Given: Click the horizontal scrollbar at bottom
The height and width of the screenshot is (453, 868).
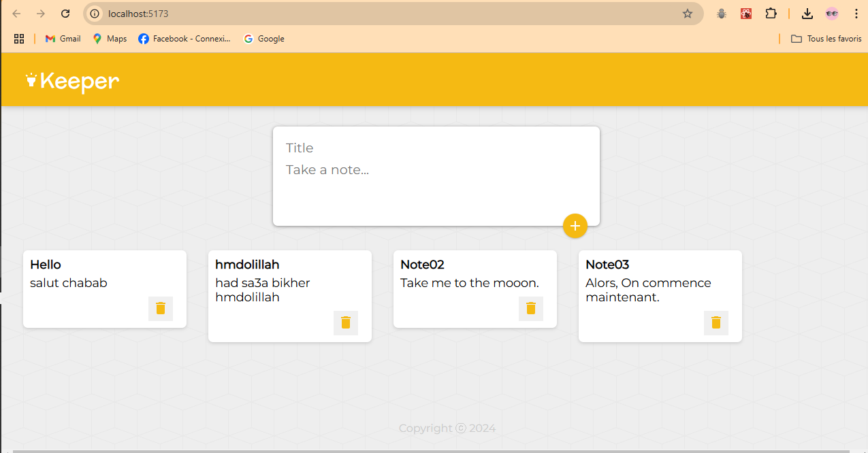Looking at the screenshot, I should [430, 450].
